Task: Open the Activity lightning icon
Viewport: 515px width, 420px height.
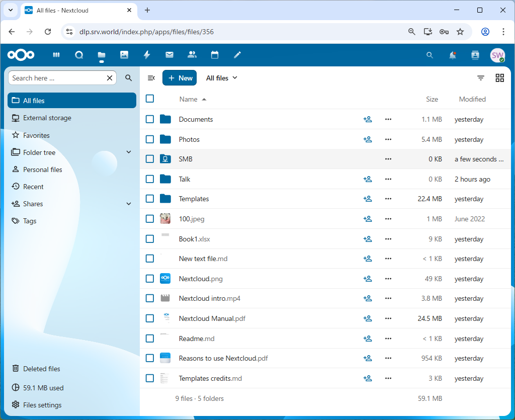Action: (x=147, y=55)
